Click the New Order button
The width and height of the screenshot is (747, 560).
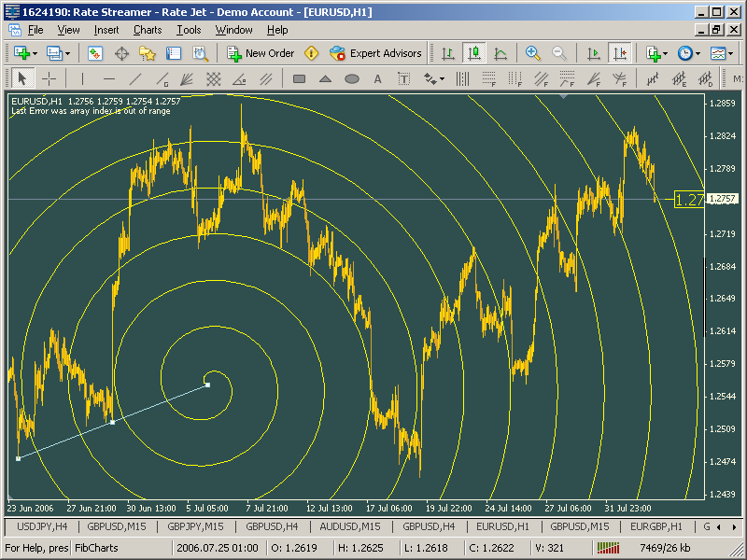pos(261,53)
